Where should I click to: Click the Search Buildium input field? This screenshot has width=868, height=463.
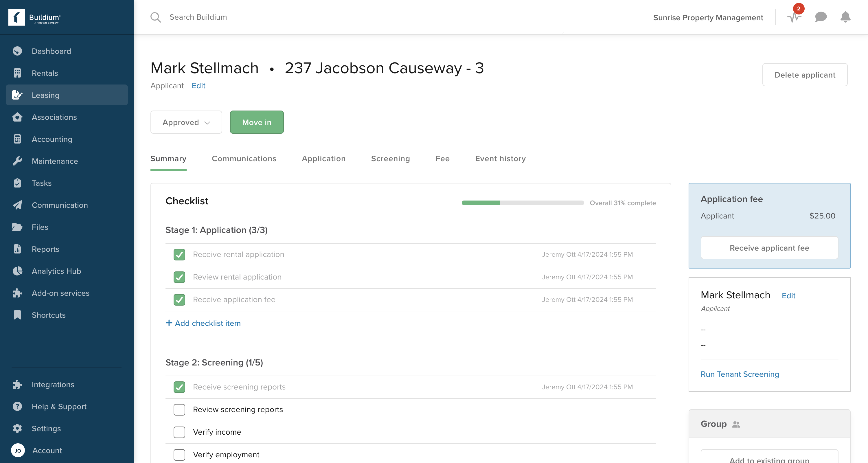(x=198, y=17)
